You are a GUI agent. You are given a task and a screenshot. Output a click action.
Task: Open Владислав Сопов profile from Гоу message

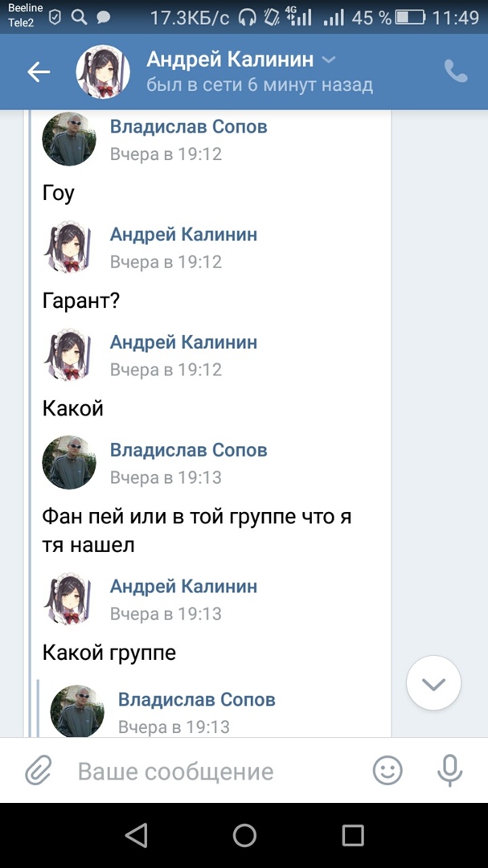point(188,127)
